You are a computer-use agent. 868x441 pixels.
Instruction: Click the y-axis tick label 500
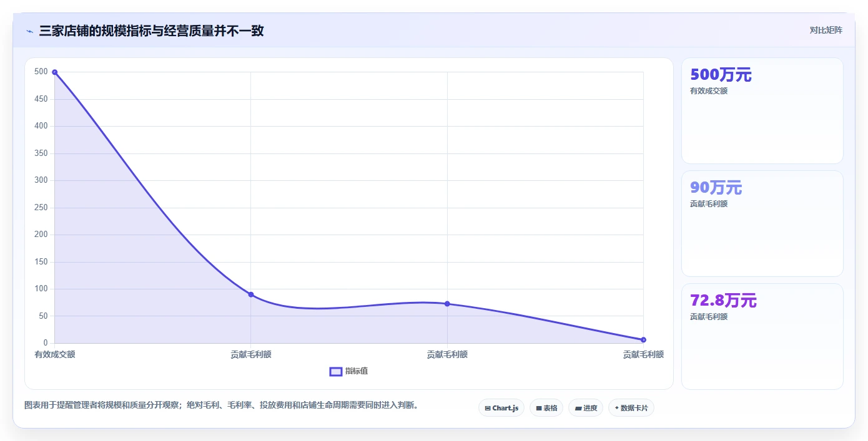coord(41,72)
